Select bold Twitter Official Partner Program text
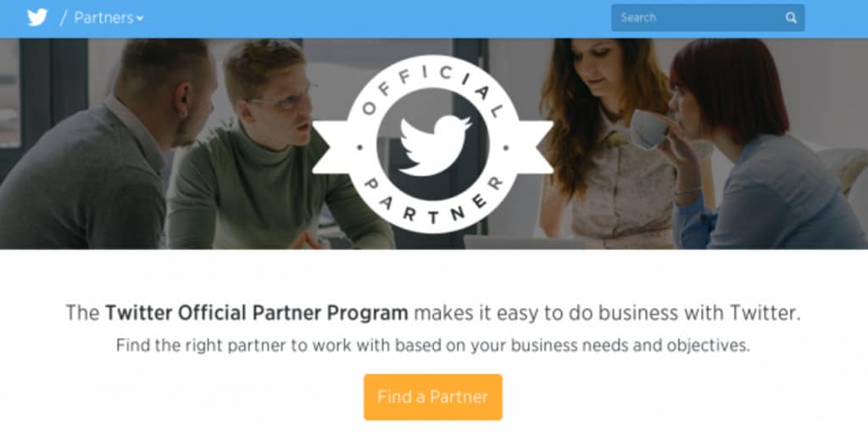The image size is (868, 434). coord(257,313)
